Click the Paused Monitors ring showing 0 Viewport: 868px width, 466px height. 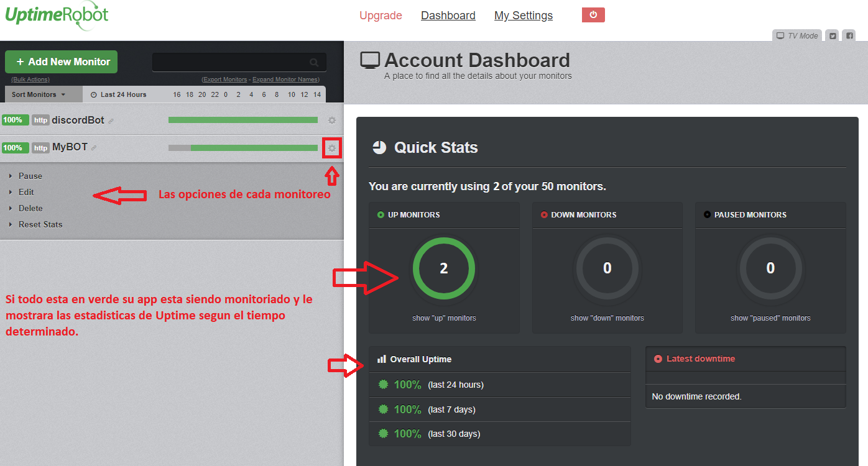pyautogui.click(x=770, y=268)
